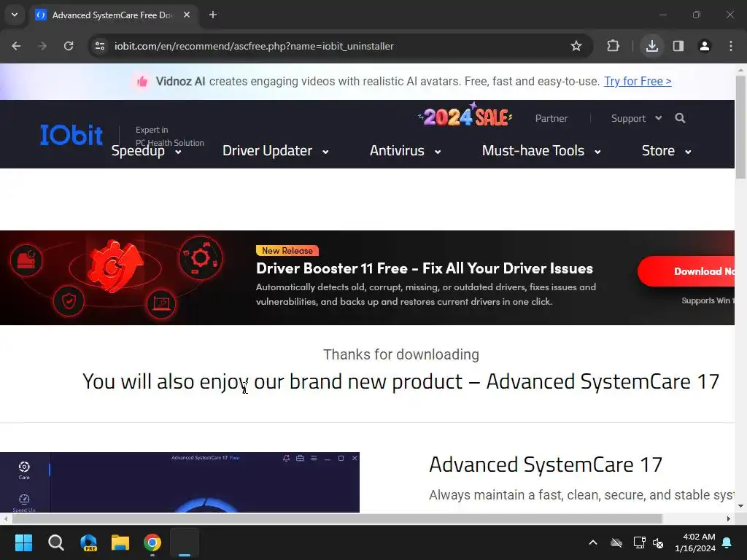Viewport: 747px width, 560px height.
Task: Show hidden system tray icons
Action: point(593,542)
